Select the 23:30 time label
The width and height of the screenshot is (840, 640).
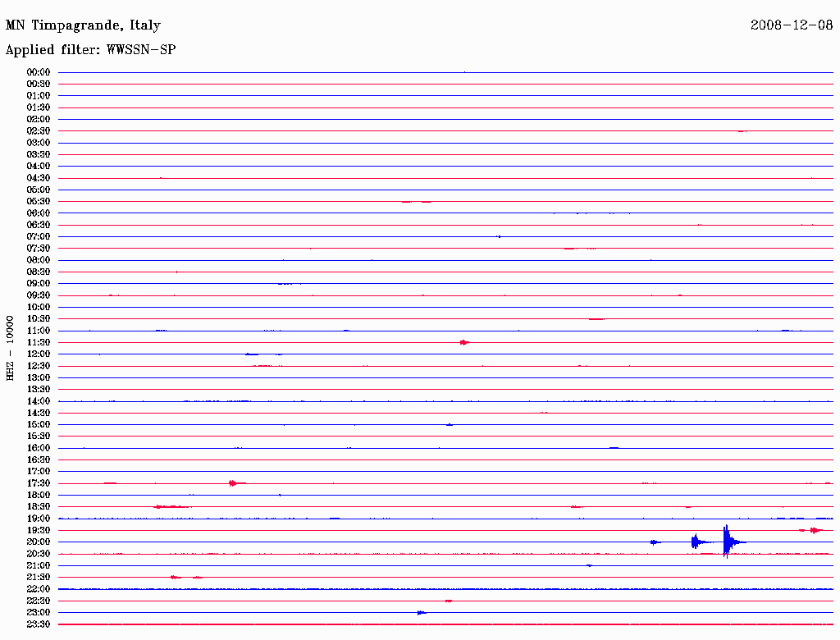point(39,624)
